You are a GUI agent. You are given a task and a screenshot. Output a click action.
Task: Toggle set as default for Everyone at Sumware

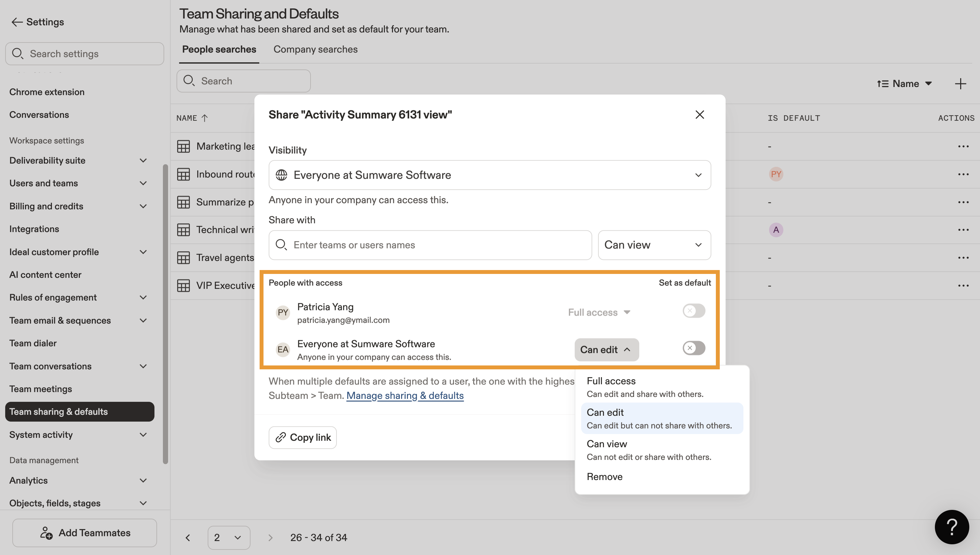click(x=693, y=348)
